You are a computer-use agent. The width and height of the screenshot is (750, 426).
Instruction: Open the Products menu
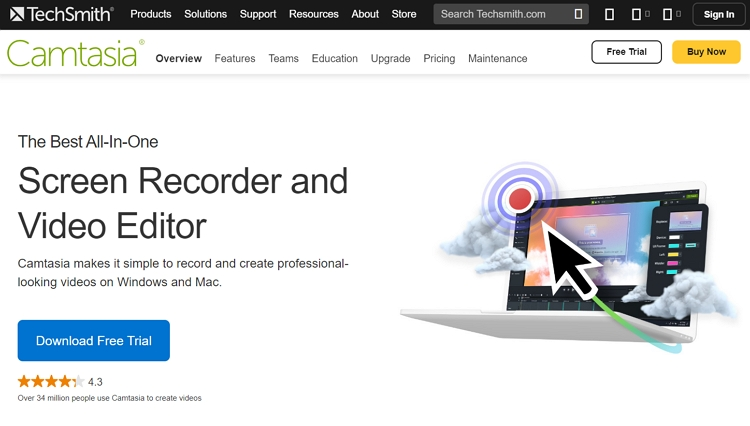pyautogui.click(x=151, y=14)
